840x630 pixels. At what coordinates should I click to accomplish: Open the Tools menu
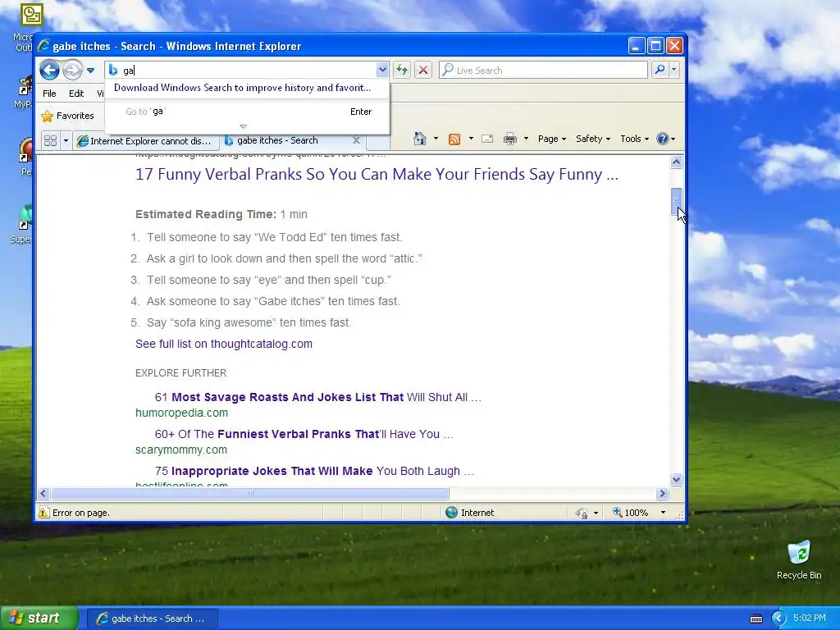click(x=634, y=139)
